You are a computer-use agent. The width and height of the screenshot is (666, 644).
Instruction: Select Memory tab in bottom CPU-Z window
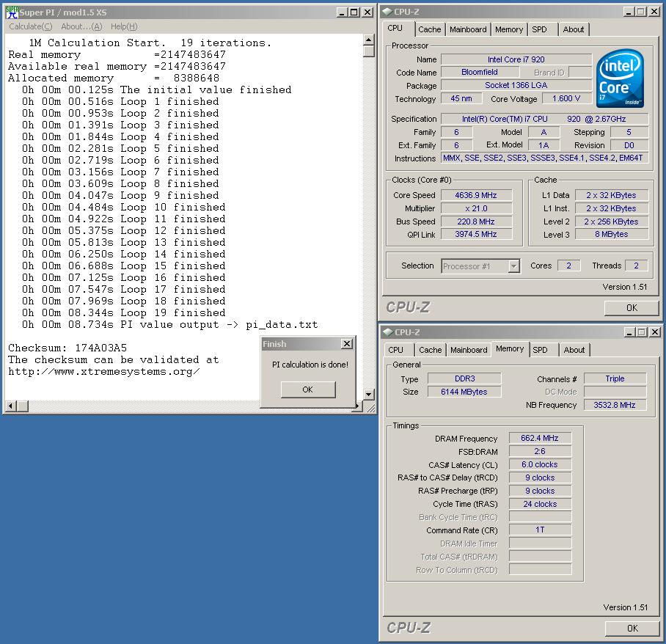pos(510,348)
